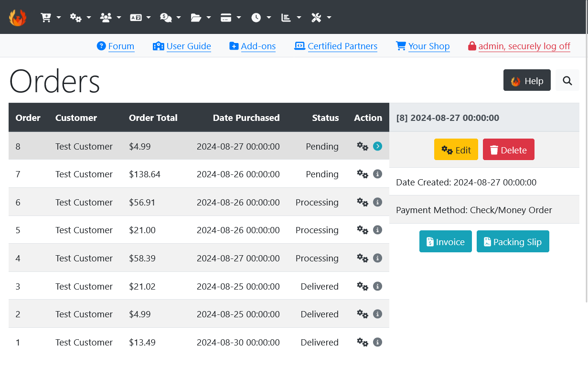Image resolution: width=588 pixels, height=367 pixels.
Task: Open the Invoice for order 8
Action: 445,242
